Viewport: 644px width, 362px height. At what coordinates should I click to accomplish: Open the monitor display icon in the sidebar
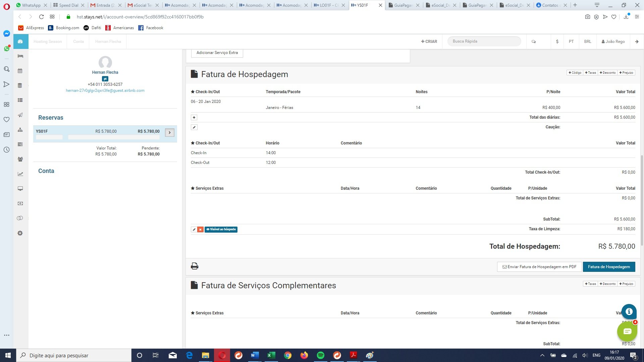(20, 189)
